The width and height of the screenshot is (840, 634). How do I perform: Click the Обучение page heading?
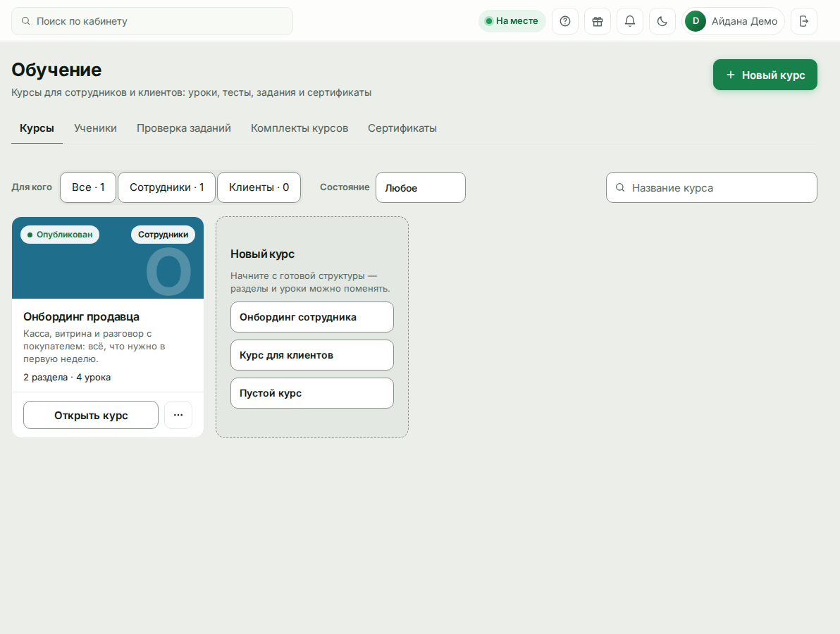57,70
